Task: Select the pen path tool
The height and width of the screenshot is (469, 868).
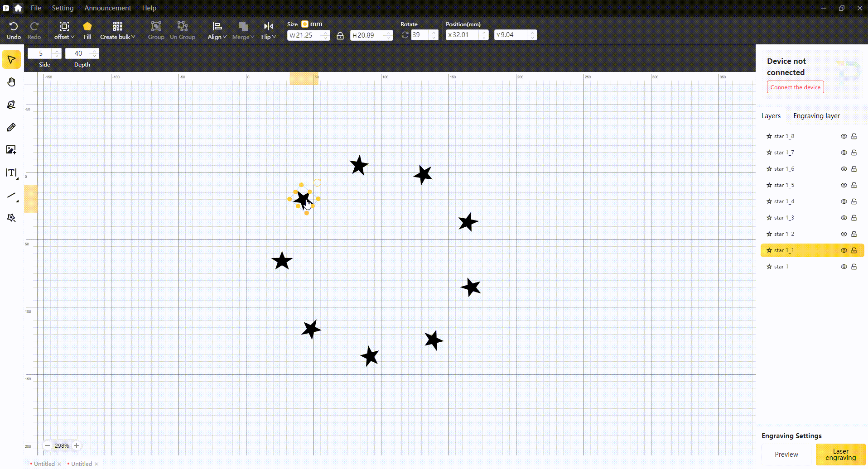Action: (11, 105)
